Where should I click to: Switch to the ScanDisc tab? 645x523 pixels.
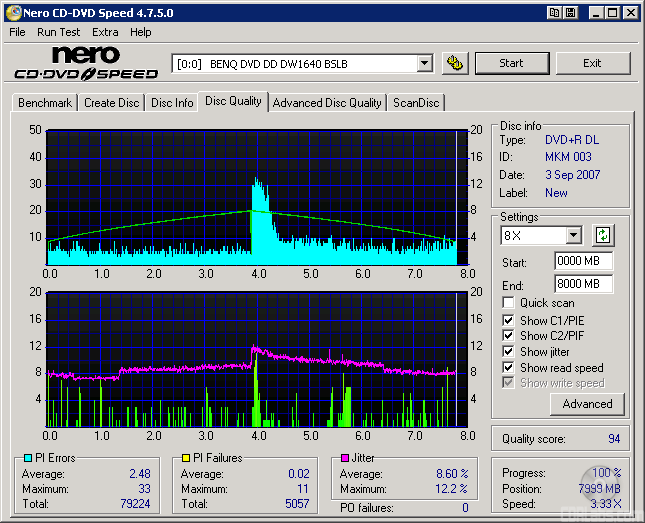coord(416,103)
